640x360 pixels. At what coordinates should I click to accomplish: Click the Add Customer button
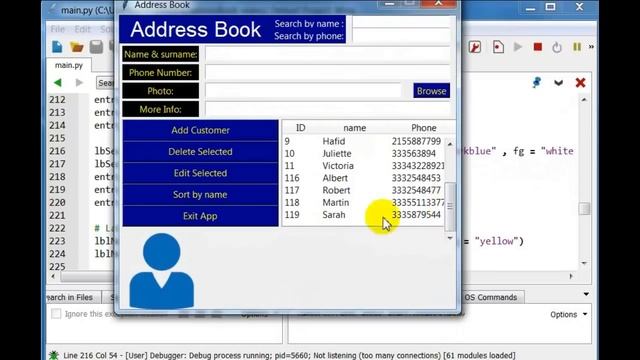point(200,130)
